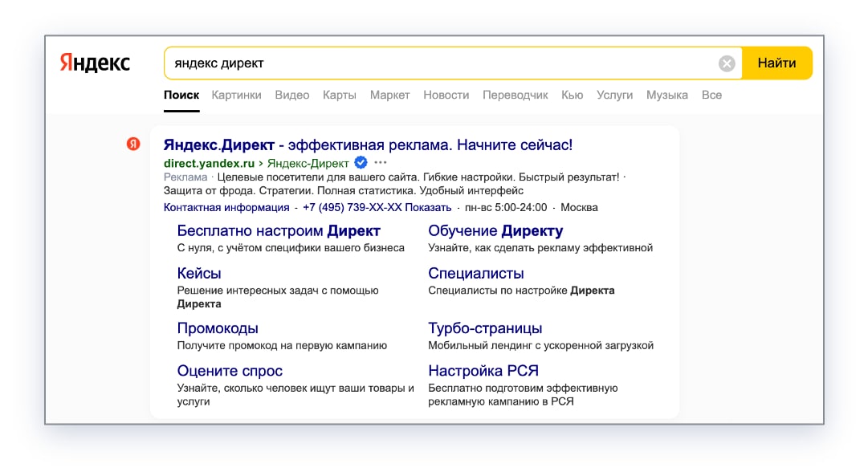
Task: Open the Турбо-страницы sitelink
Action: 485,328
